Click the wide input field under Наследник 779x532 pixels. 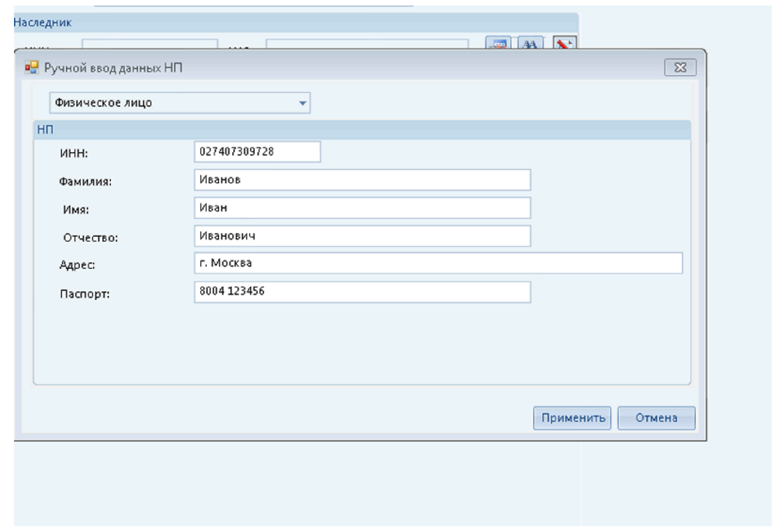click(367, 44)
